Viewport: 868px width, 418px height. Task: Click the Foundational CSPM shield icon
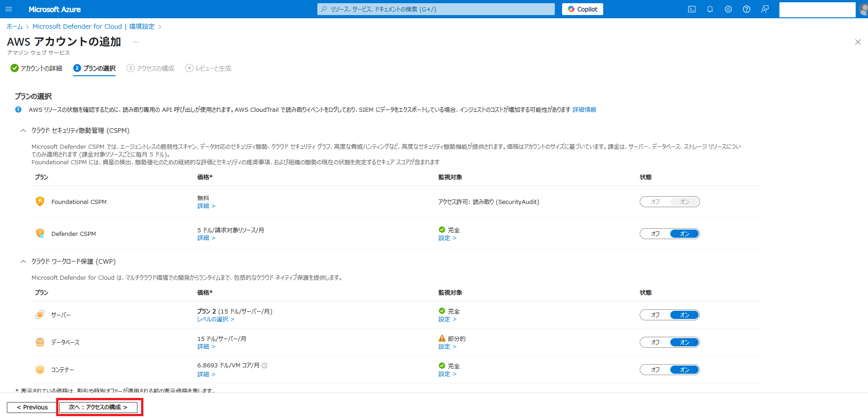40,201
